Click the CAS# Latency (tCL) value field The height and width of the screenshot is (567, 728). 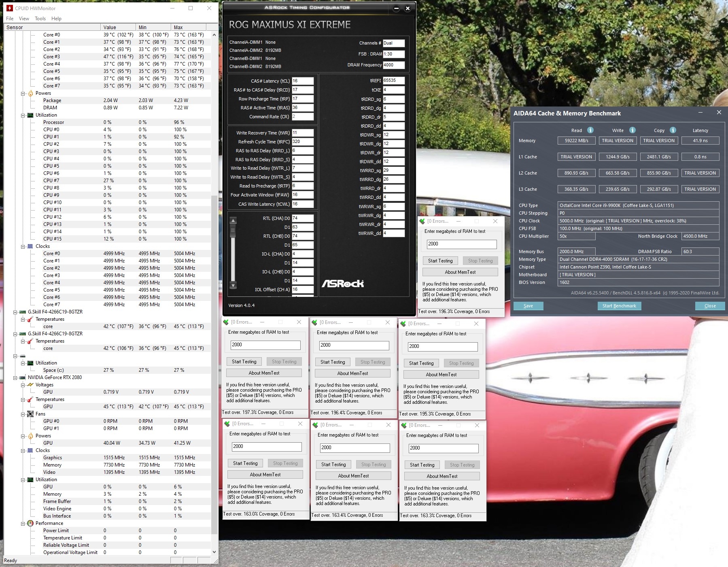[303, 81]
